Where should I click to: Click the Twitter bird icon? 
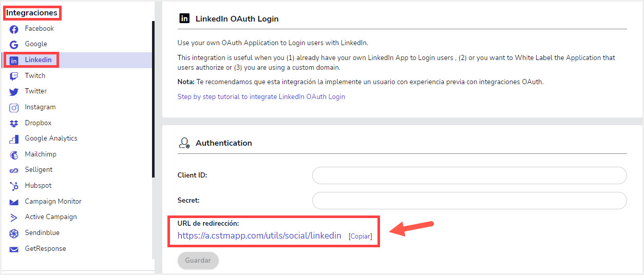click(14, 92)
